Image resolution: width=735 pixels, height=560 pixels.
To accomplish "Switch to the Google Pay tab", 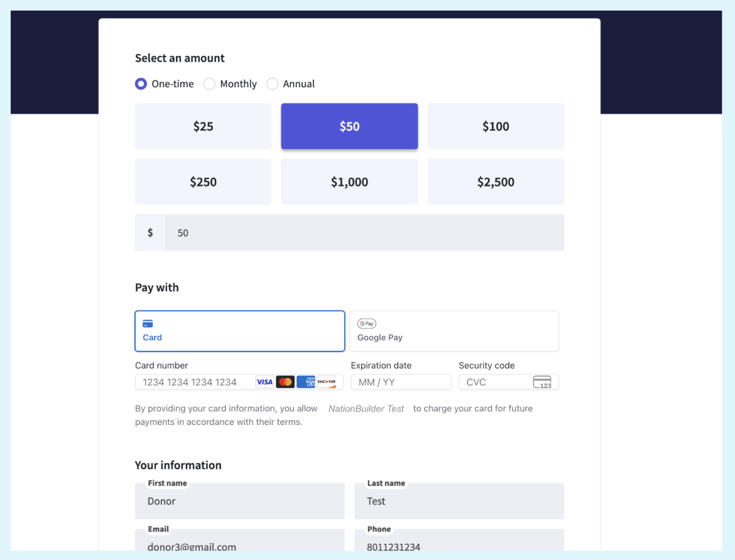I will [x=454, y=331].
